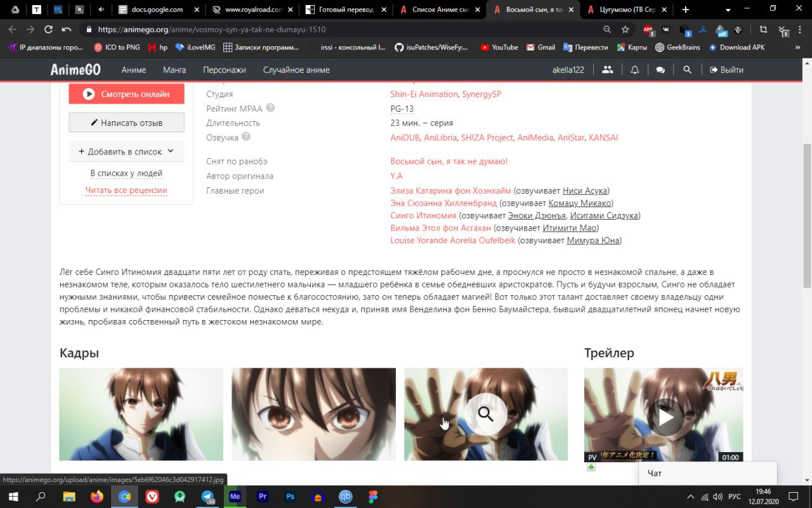
Task: Play the trailer video
Action: click(665, 417)
